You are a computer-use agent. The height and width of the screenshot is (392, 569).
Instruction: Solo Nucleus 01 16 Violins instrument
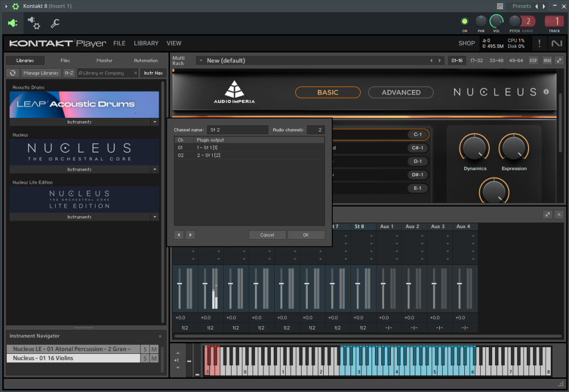145,358
